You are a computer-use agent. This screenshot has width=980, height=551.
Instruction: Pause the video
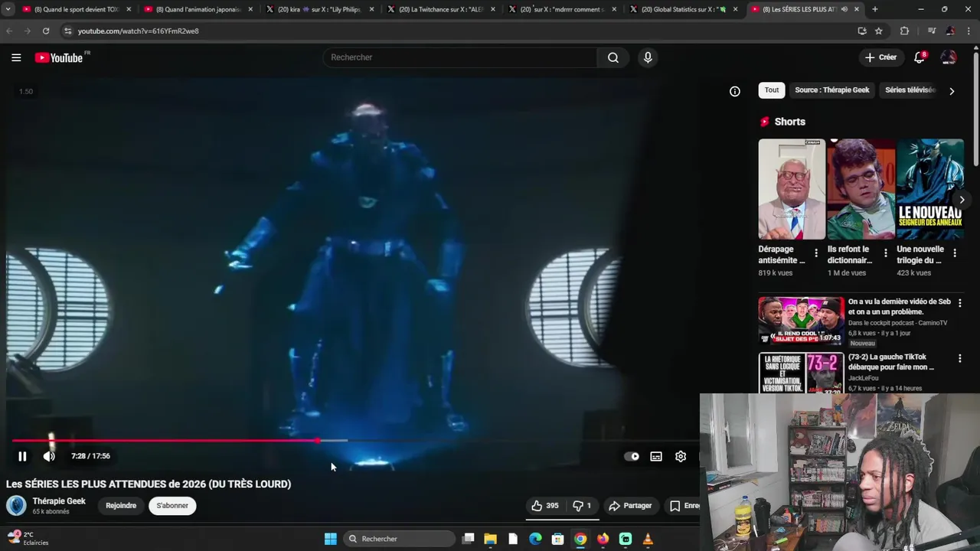pyautogui.click(x=22, y=456)
